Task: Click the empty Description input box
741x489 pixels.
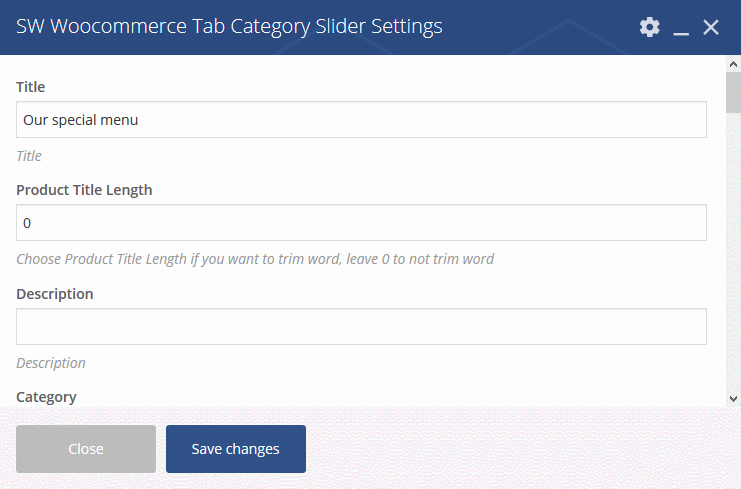Action: coord(361,326)
